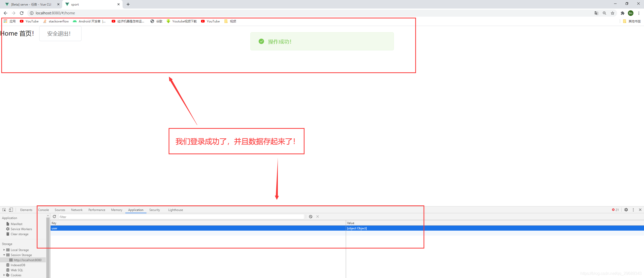This screenshot has width=644, height=278.
Task: Toggle the device emulation toolbar
Action: 11,210
